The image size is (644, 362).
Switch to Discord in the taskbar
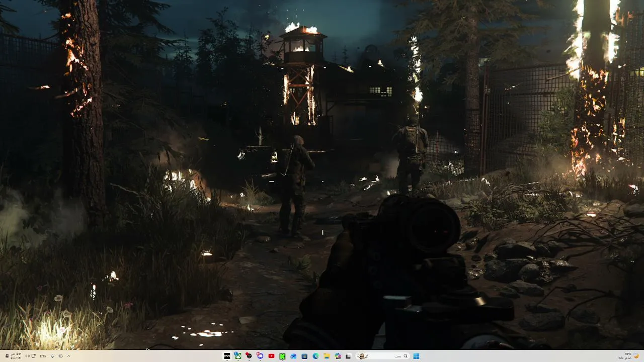pyautogui.click(x=260, y=356)
